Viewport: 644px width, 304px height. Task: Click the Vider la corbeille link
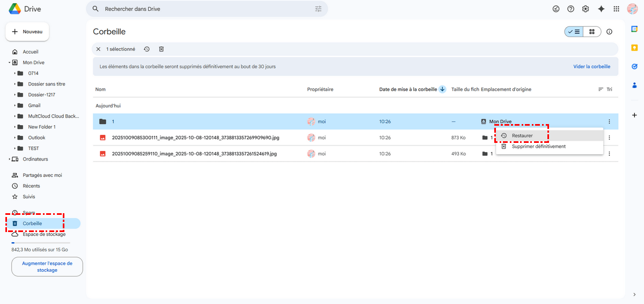591,67
